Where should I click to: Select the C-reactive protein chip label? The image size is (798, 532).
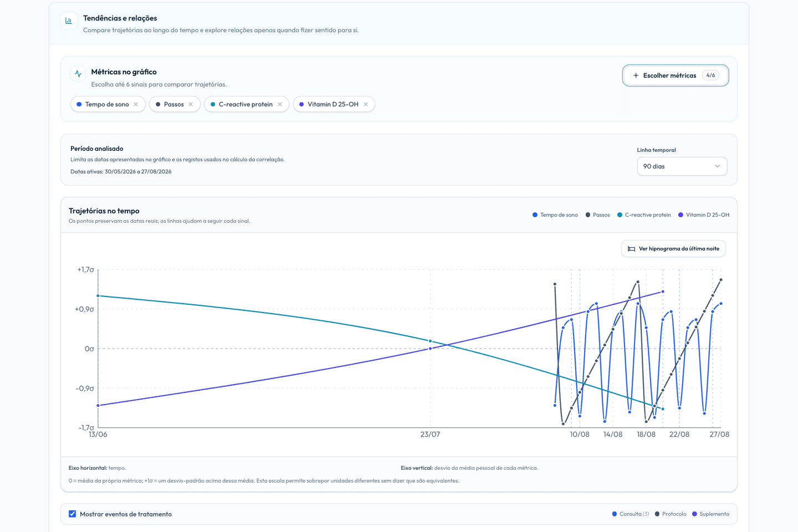(x=245, y=104)
